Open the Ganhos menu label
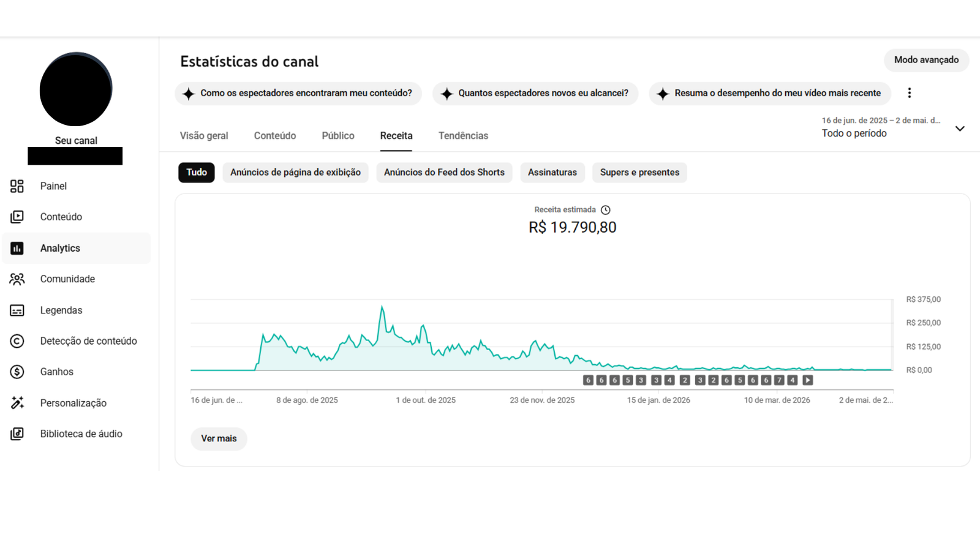The width and height of the screenshot is (980, 551). (x=57, y=372)
